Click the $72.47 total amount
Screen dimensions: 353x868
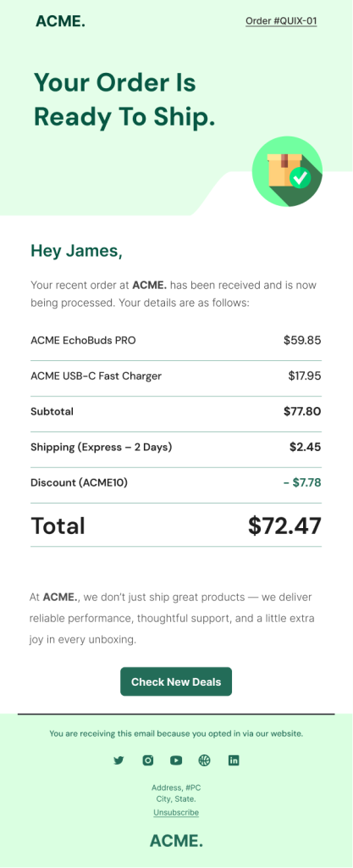click(x=284, y=526)
